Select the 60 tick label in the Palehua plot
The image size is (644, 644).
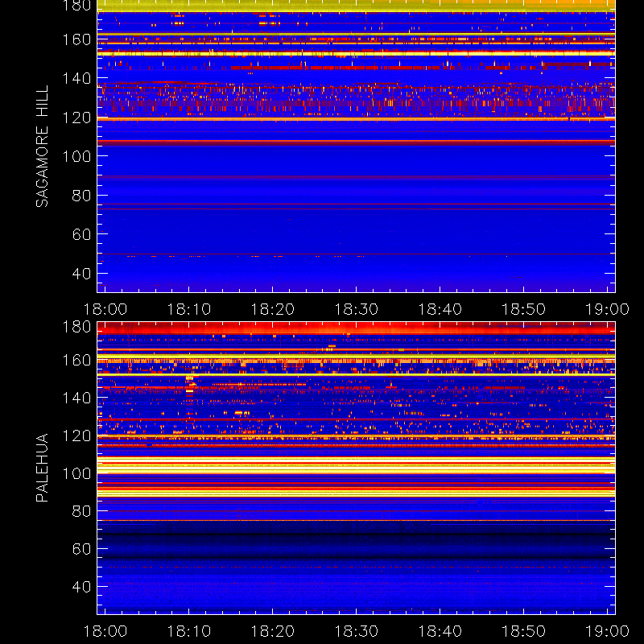coord(81,549)
